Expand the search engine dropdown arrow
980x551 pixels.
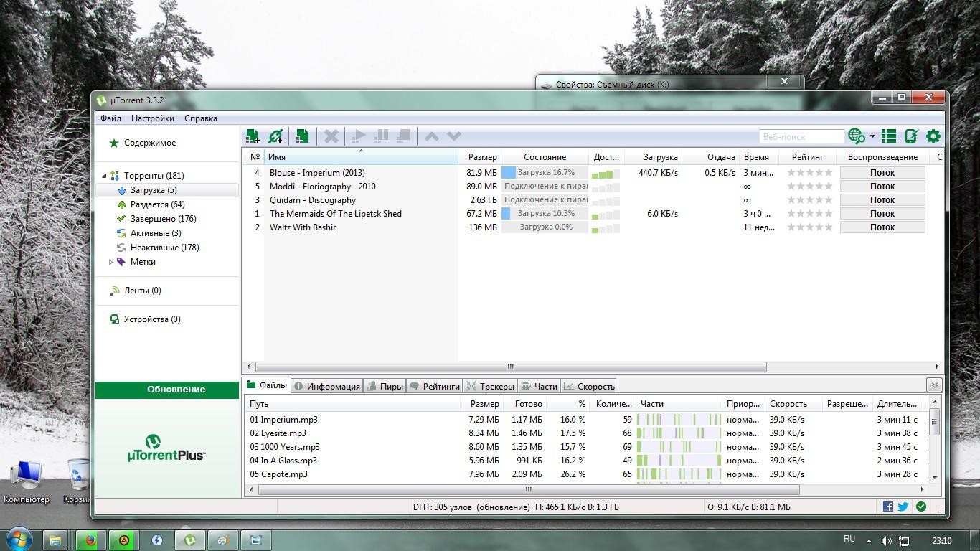pyautogui.click(x=872, y=136)
